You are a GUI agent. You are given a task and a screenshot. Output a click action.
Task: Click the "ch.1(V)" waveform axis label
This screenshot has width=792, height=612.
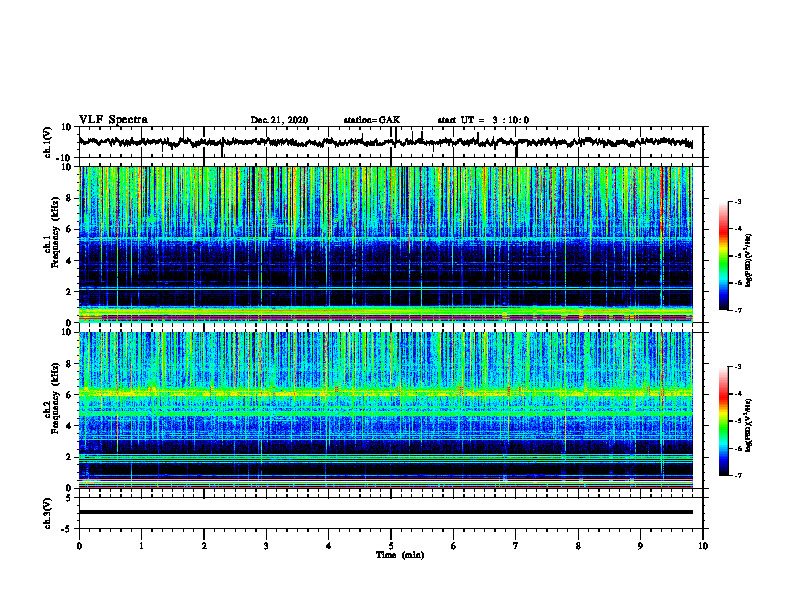48,142
